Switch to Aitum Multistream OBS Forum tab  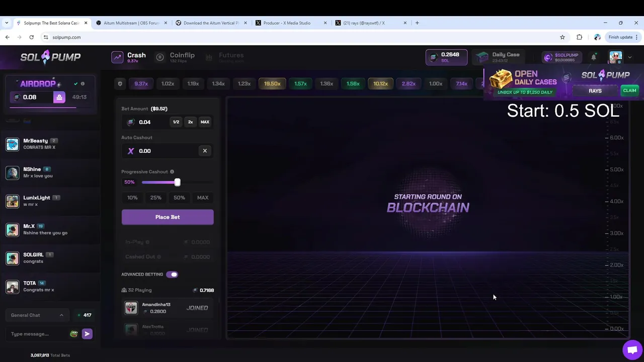click(x=131, y=23)
